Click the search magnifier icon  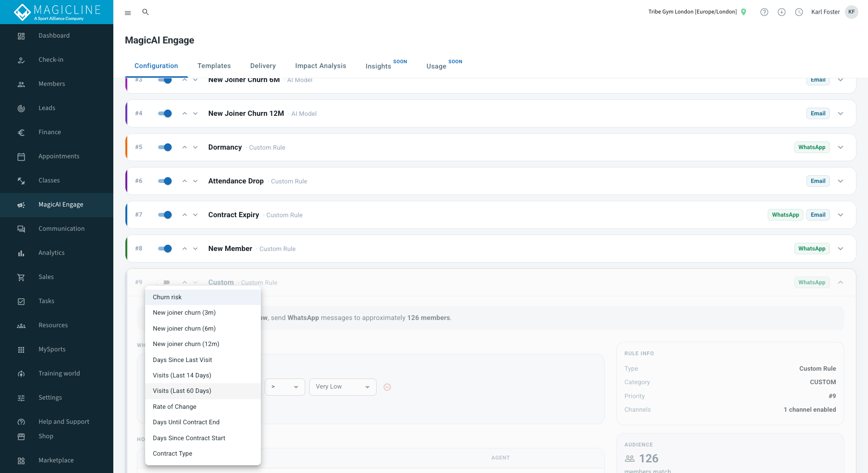[145, 12]
